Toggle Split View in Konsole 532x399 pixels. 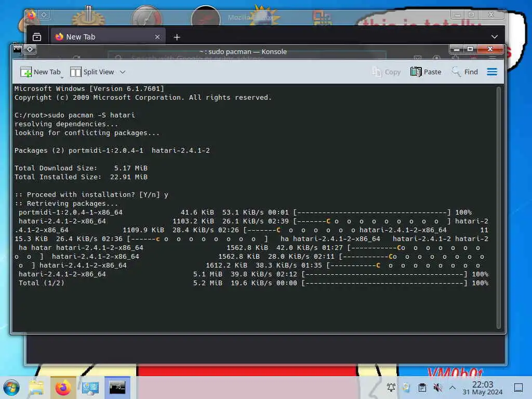92,72
